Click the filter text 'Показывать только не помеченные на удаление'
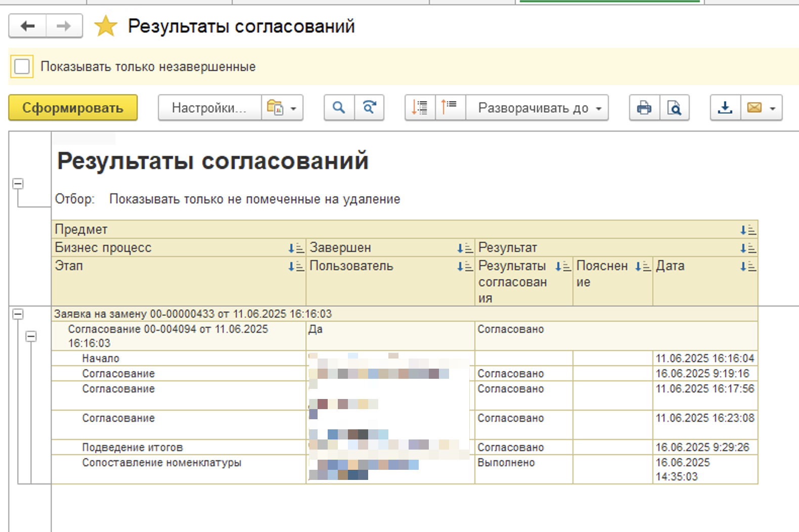The image size is (799, 532). (x=254, y=199)
